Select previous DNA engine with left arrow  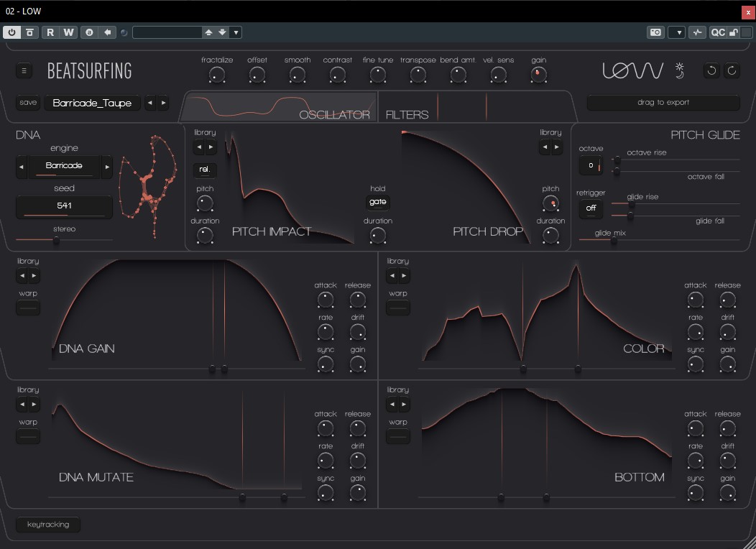(x=22, y=167)
